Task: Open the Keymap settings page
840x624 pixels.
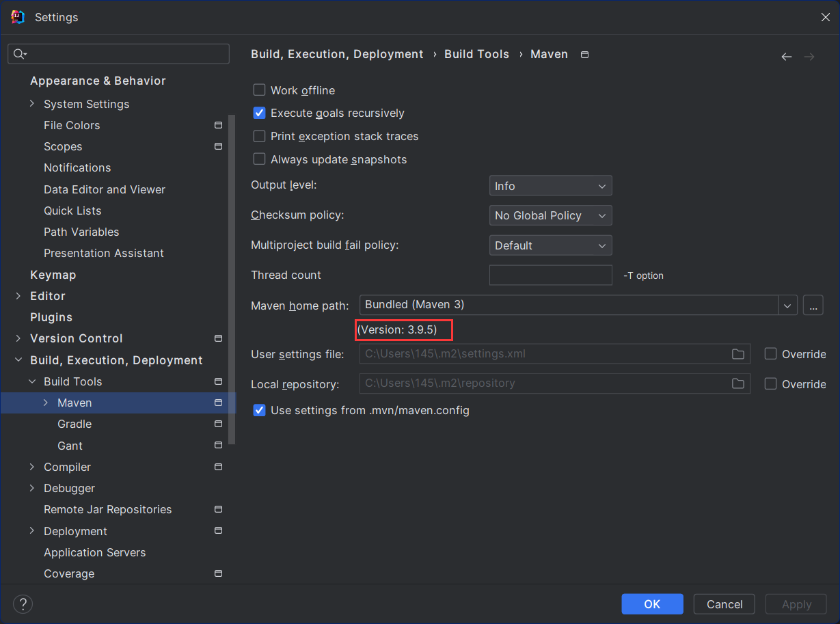Action: [53, 275]
